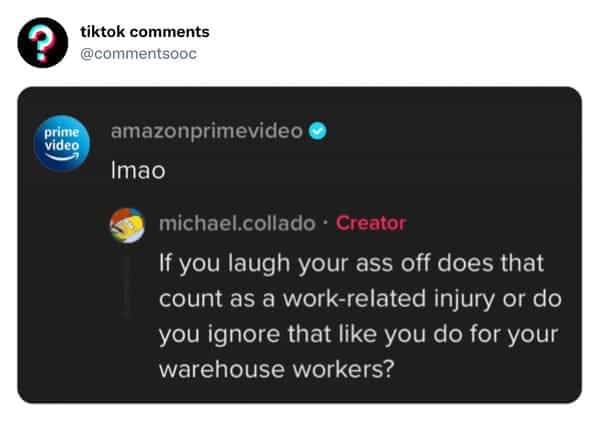Tap the pink Creator label
This screenshot has width=599, height=421.
[x=371, y=223]
